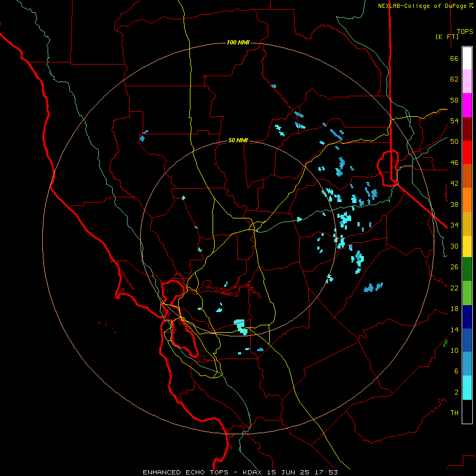Click the 'KDAX' radar site identifier
The width and height of the screenshot is (476, 476).
[x=253, y=472]
